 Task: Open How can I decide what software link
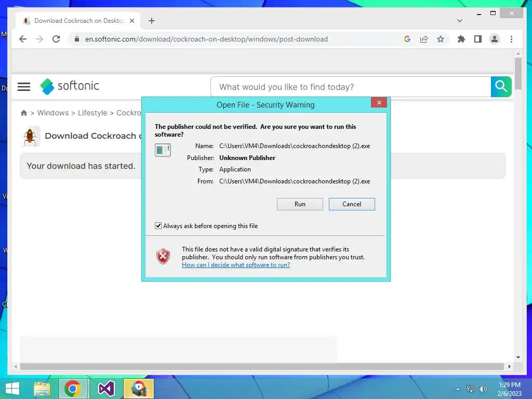(236, 265)
